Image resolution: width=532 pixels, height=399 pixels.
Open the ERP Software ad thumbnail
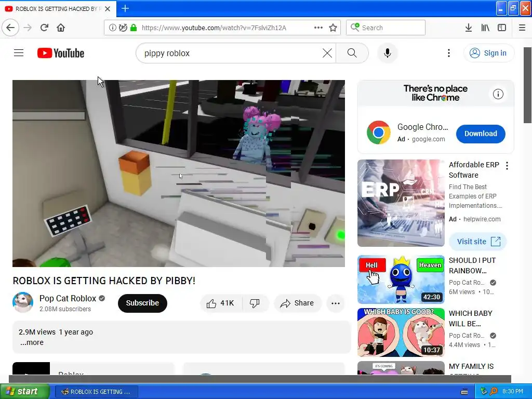401,203
